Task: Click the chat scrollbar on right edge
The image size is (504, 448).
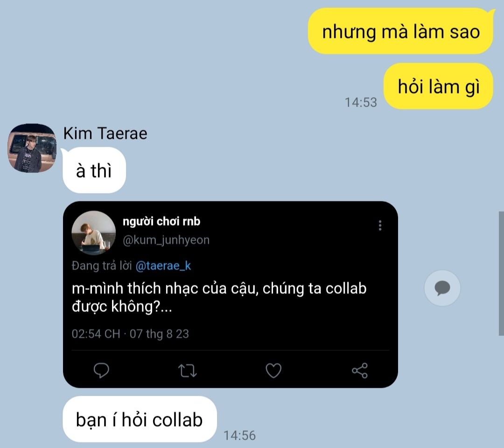Action: [501, 274]
